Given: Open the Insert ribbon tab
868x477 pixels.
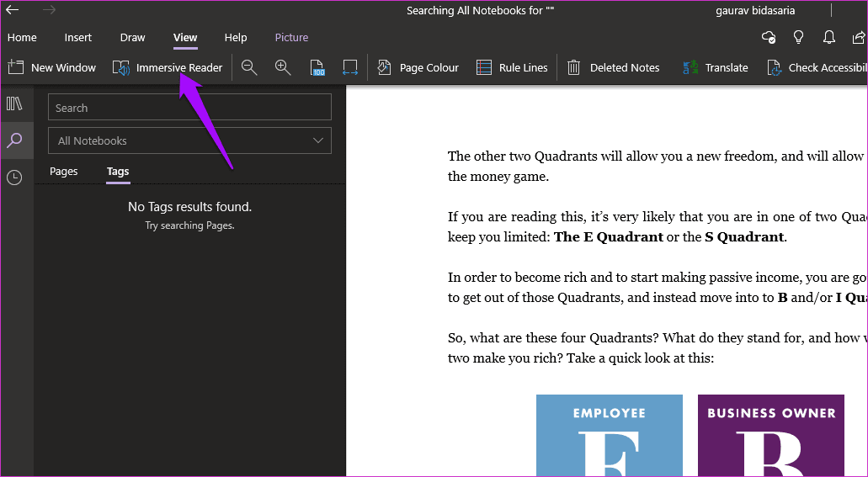Looking at the screenshot, I should coord(78,38).
